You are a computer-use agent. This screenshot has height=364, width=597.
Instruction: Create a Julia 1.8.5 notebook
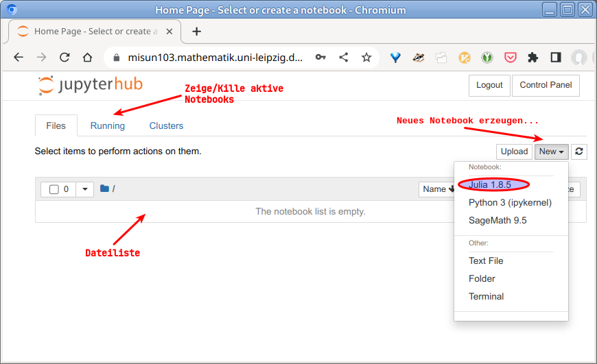tap(490, 184)
